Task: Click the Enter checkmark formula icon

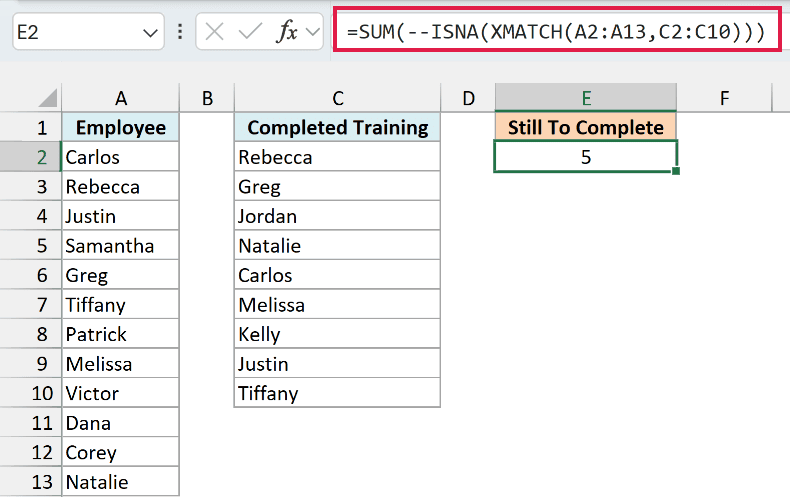Action: coord(250,32)
